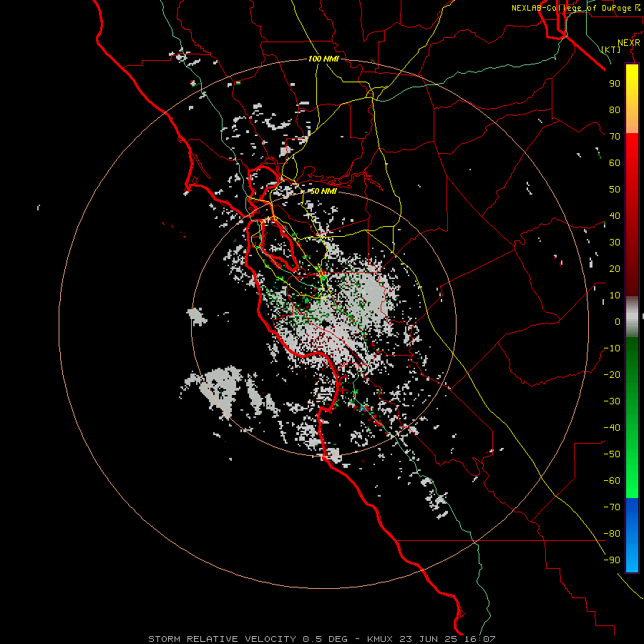This screenshot has height=644, width=644.
Task: Click the NEXR label above the color bar
Action: point(629,43)
